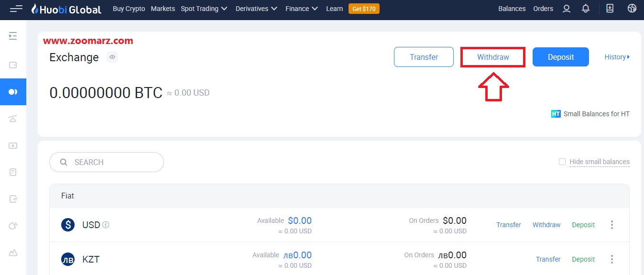Open the wallet icon in the sidebar
Viewport: 644px width, 275px height.
click(x=13, y=65)
